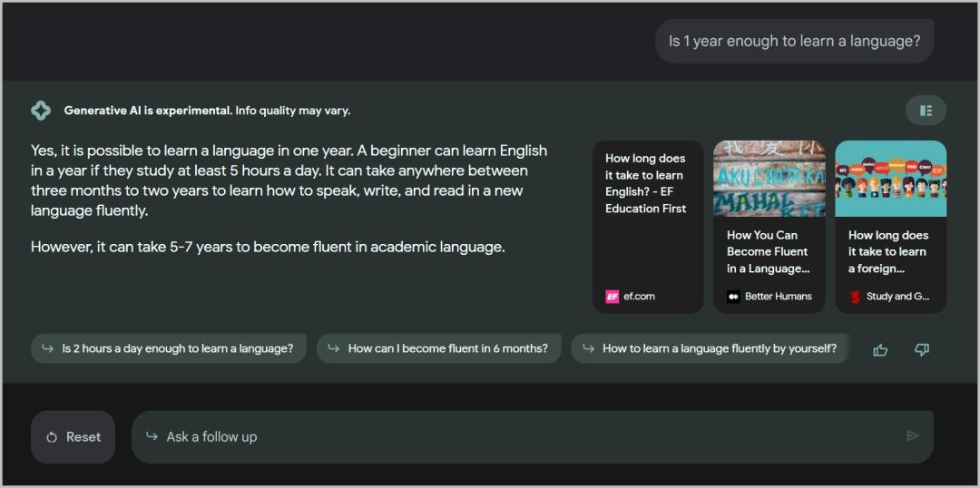The width and height of the screenshot is (980, 488).
Task: Click the Better Humans favicon icon
Action: pos(733,297)
